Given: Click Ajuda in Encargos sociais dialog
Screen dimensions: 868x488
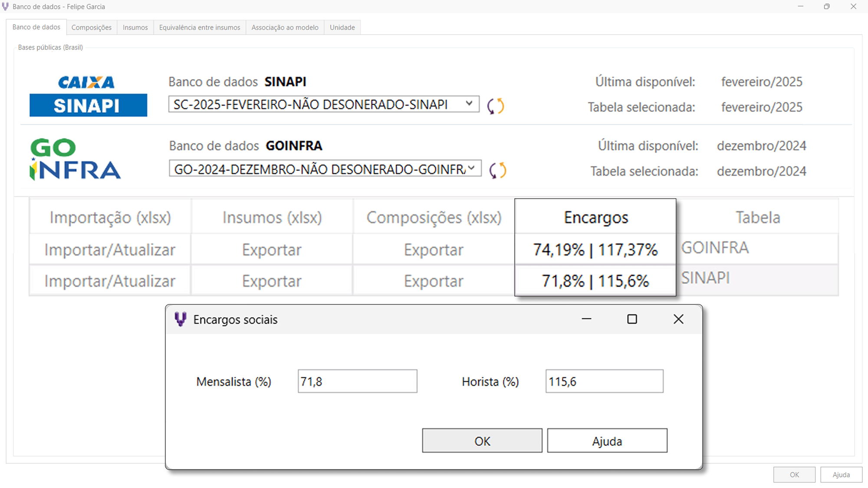Looking at the screenshot, I should point(607,441).
